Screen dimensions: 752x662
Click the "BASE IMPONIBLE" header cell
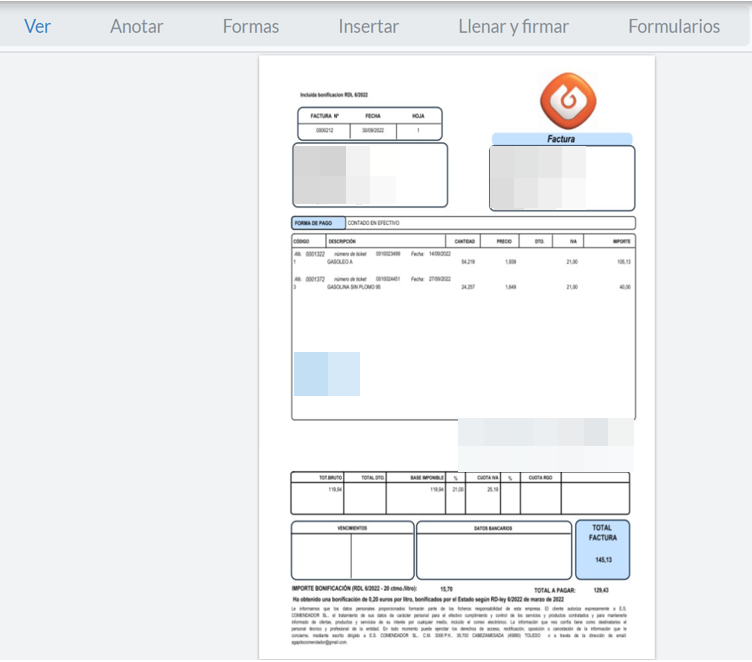click(x=427, y=478)
